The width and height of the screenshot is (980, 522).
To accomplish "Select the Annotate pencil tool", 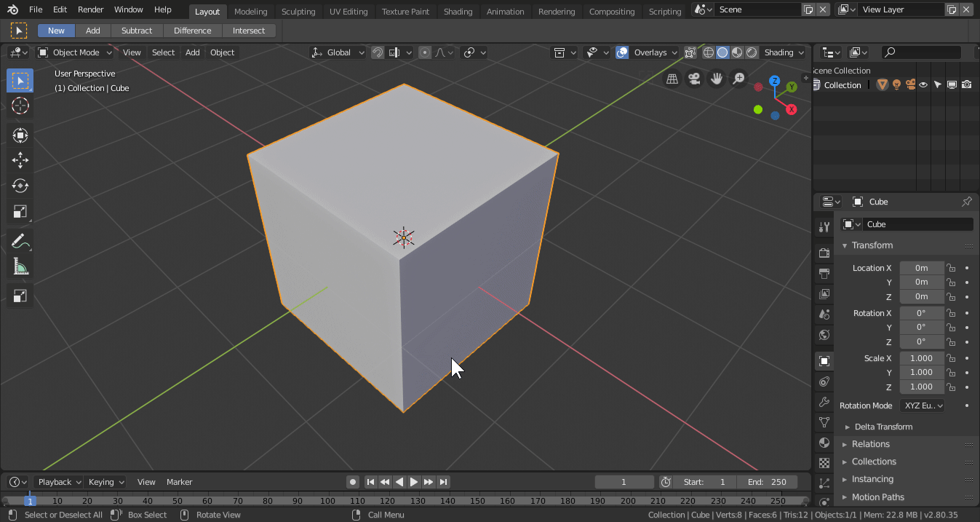I will click(x=20, y=241).
